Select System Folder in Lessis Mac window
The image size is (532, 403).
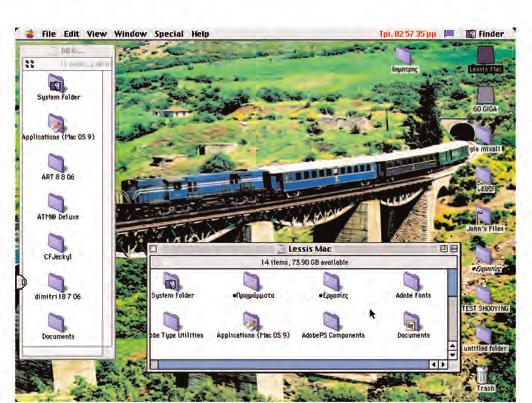(x=173, y=286)
